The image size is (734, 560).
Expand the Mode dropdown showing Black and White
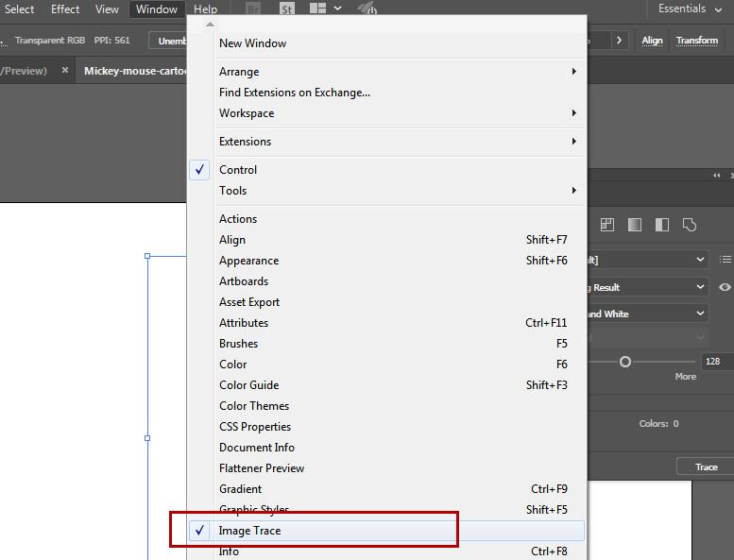[700, 314]
